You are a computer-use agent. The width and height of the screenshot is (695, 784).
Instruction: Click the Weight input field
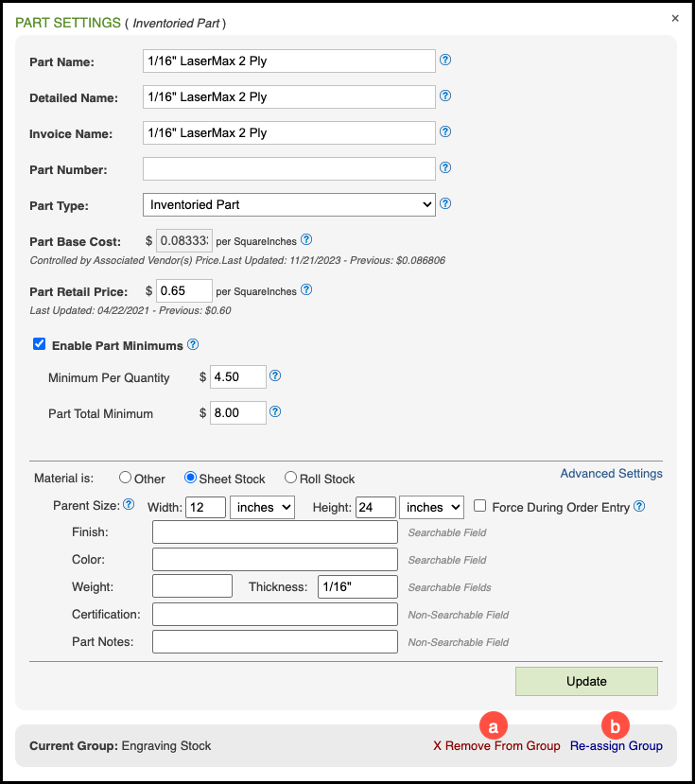click(193, 586)
